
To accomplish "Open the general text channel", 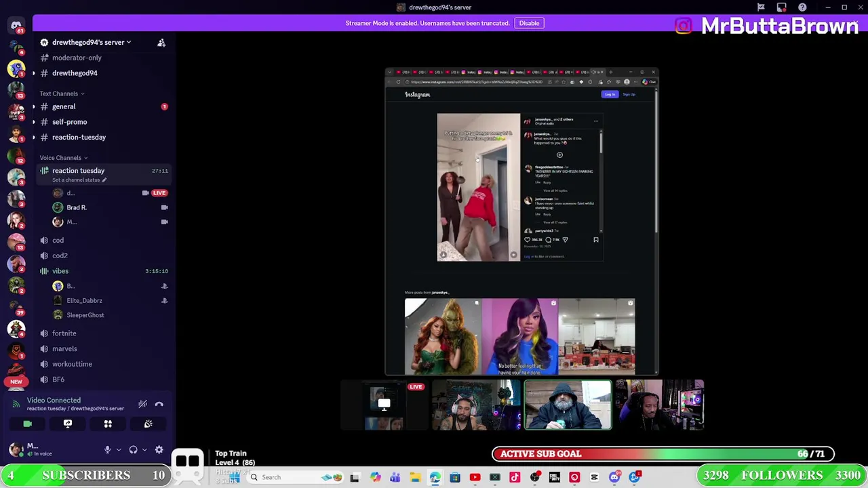I will (103, 106).
